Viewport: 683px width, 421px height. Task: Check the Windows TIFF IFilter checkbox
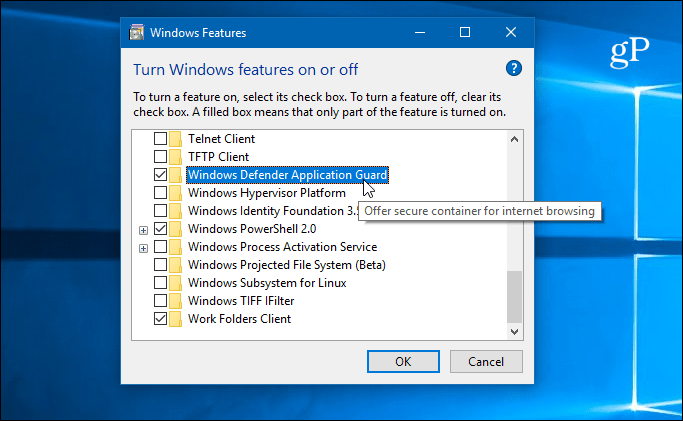pyautogui.click(x=160, y=300)
